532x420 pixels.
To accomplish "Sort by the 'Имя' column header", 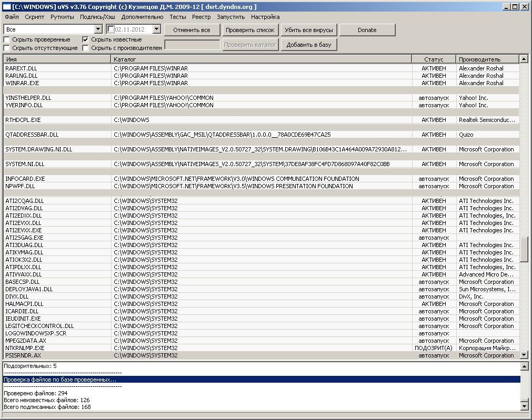I will coord(57,59).
